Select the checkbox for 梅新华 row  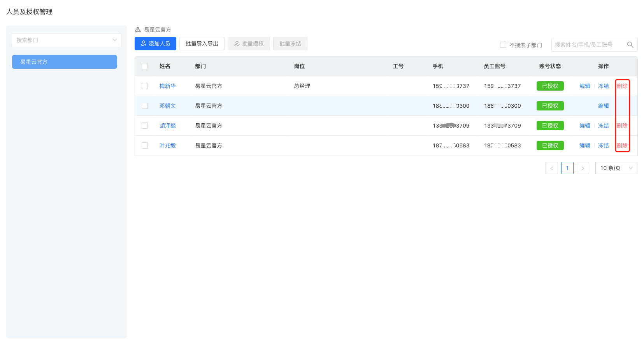tap(145, 86)
